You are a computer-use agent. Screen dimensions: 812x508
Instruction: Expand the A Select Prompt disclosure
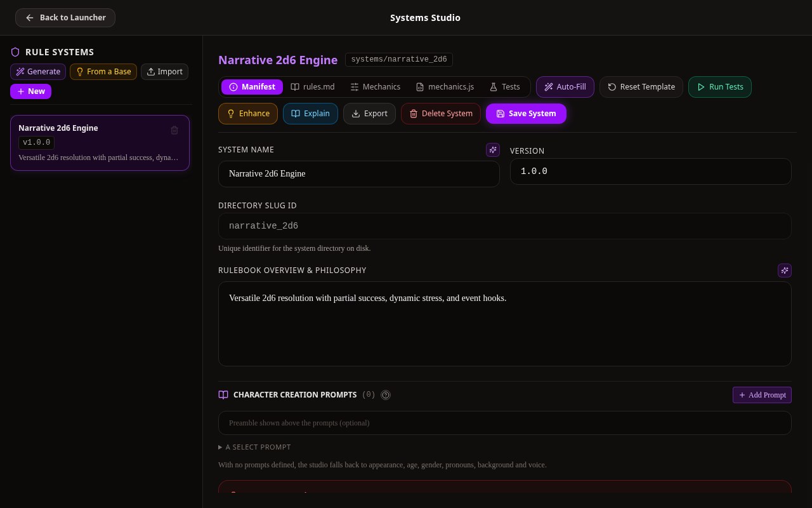pos(254,447)
